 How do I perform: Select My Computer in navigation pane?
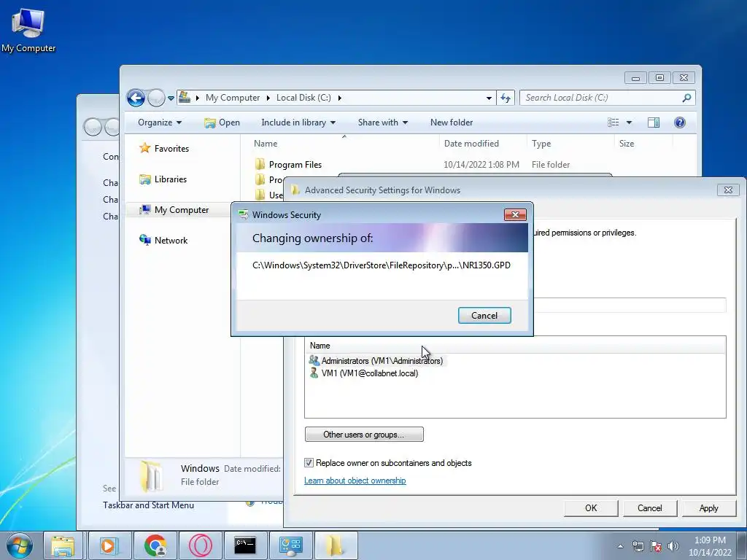click(174, 209)
